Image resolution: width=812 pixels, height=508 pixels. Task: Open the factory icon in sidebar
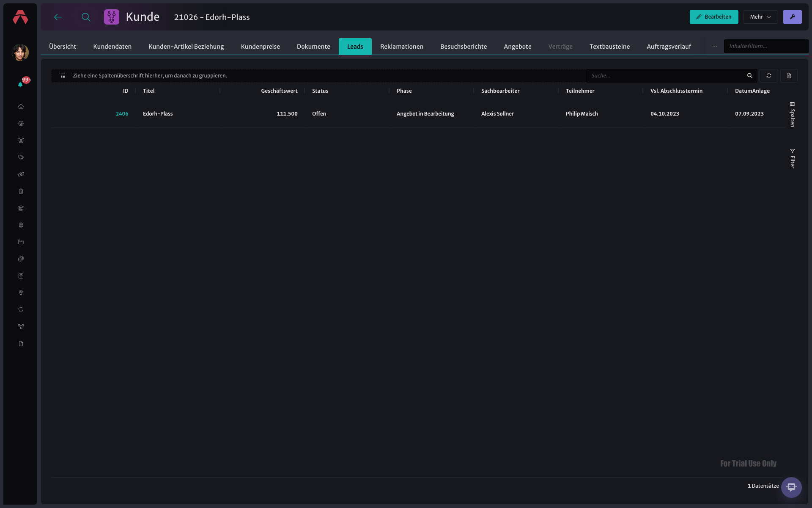click(21, 242)
